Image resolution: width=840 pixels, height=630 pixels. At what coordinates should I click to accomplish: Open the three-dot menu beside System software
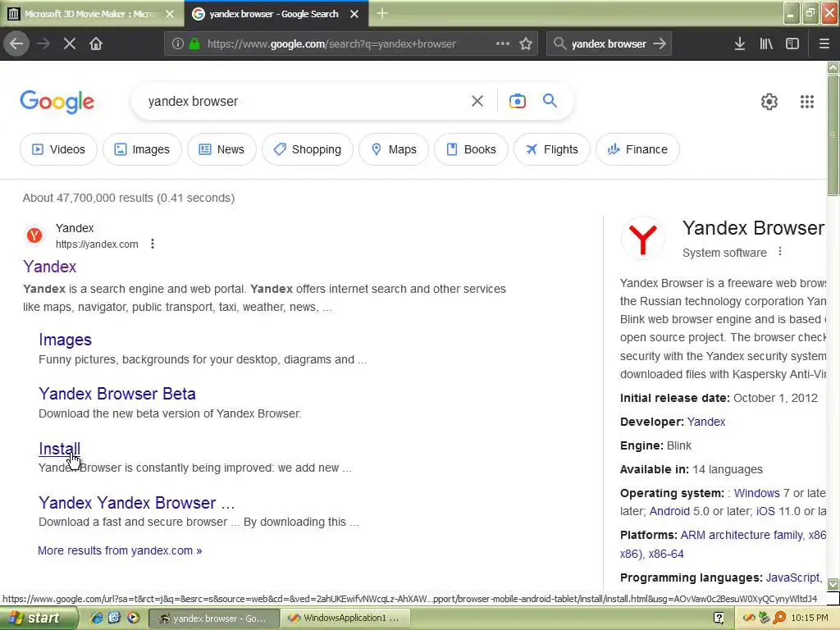[780, 251]
